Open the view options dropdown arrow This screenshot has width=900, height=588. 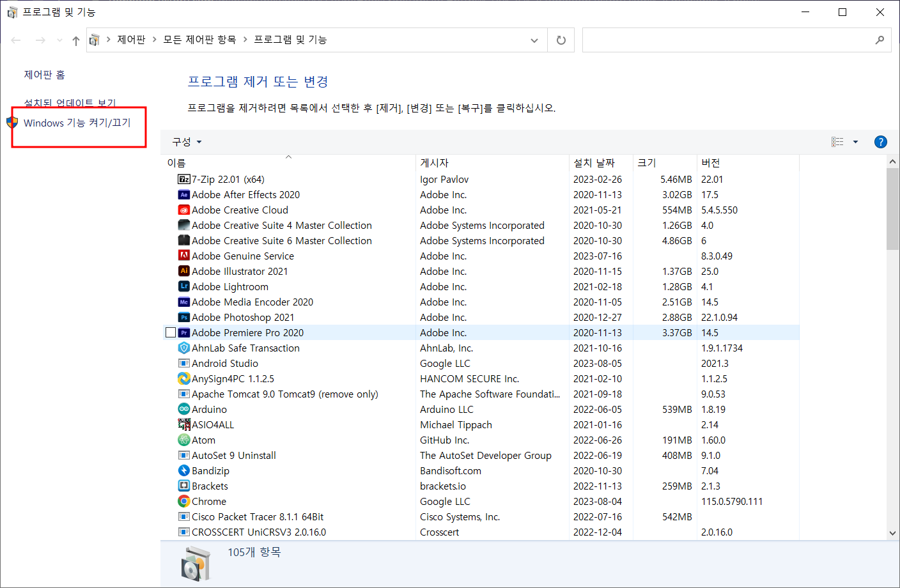tap(855, 142)
